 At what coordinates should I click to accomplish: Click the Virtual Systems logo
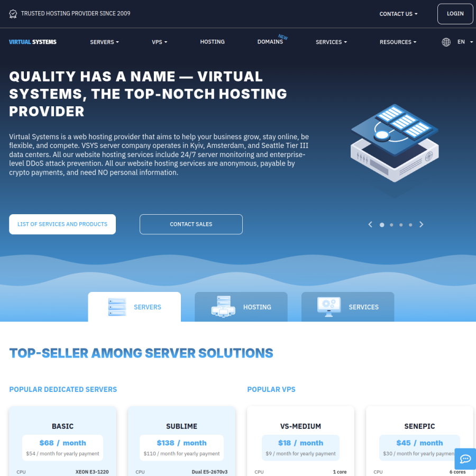point(32,42)
